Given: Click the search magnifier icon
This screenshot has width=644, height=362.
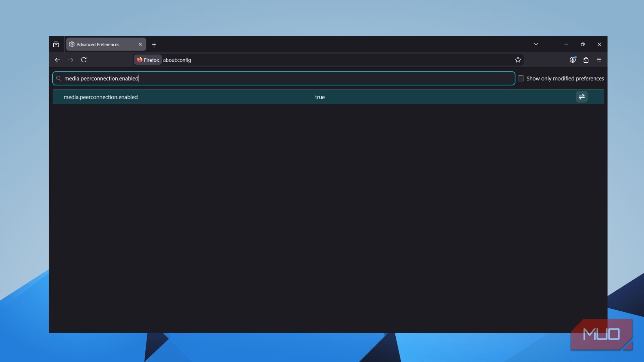Looking at the screenshot, I should click(x=59, y=78).
